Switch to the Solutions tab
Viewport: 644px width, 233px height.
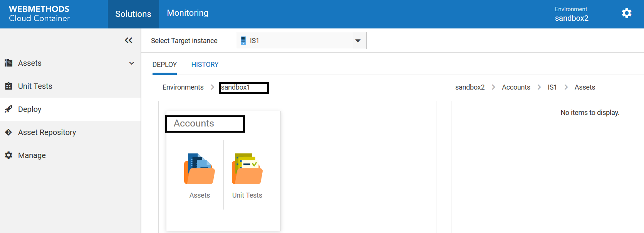pos(133,14)
